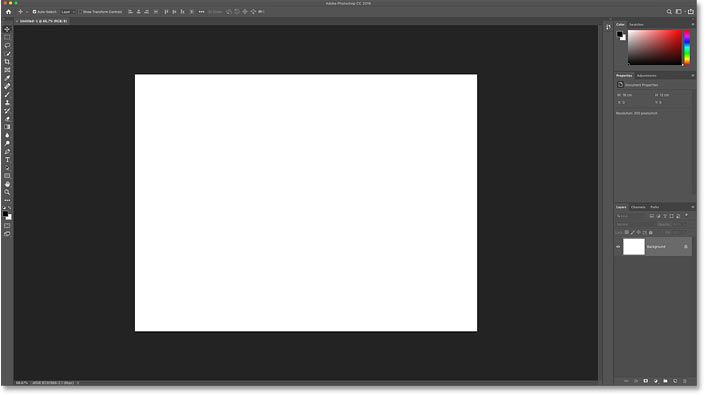Switch to the Channels tab
Screen dimensions: 705x395
pyautogui.click(x=638, y=207)
